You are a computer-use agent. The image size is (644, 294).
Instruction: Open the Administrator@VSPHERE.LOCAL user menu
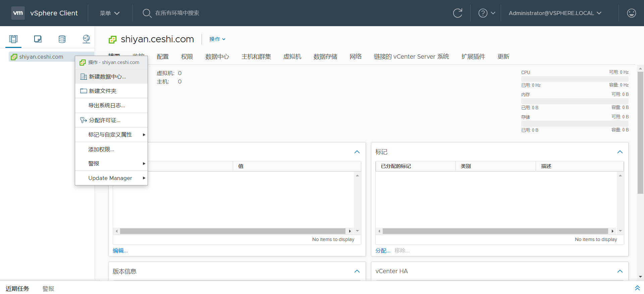pos(555,13)
